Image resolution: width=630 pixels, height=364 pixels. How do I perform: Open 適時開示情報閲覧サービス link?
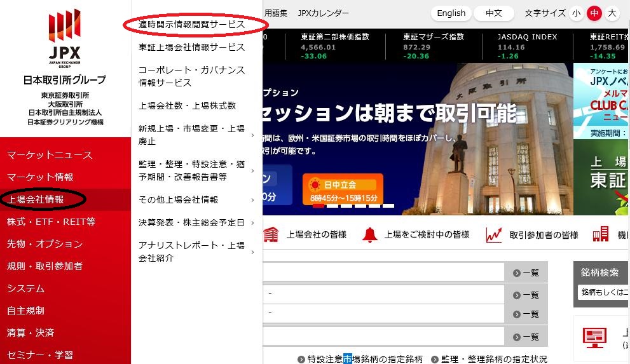(x=191, y=25)
